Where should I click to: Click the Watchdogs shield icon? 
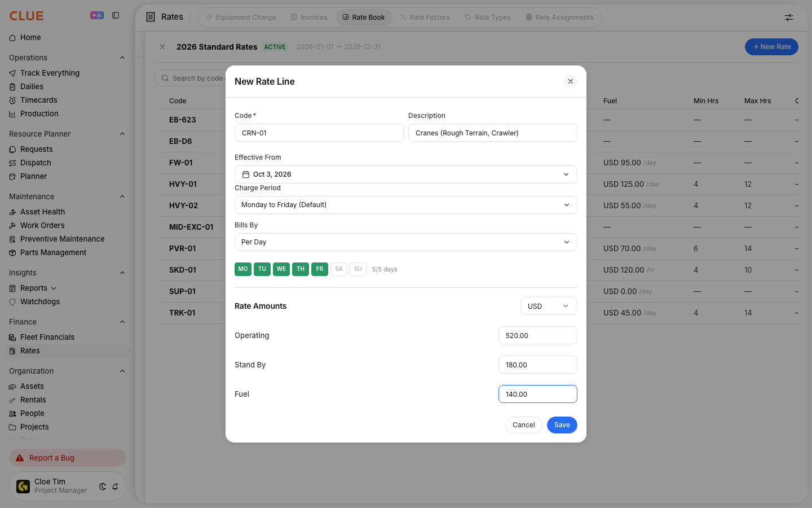[x=12, y=301]
